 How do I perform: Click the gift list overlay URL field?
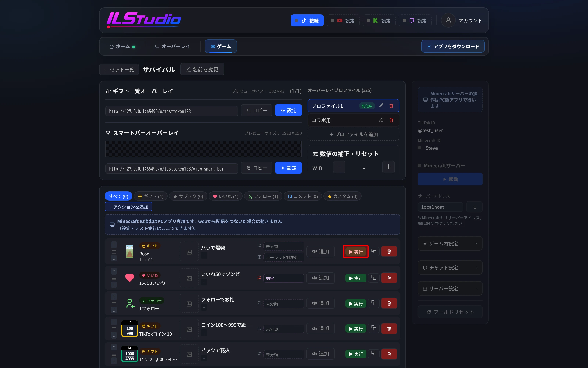tap(172, 111)
